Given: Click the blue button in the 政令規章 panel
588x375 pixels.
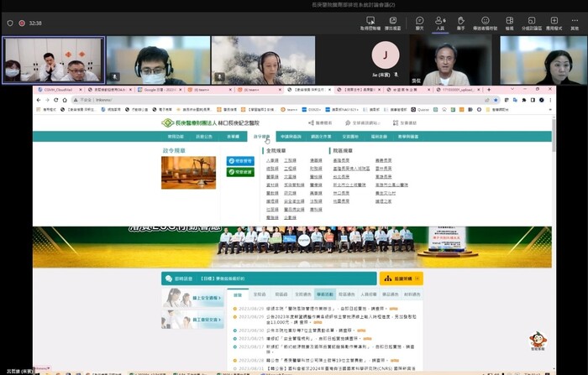Looking at the screenshot, I should (x=240, y=160).
